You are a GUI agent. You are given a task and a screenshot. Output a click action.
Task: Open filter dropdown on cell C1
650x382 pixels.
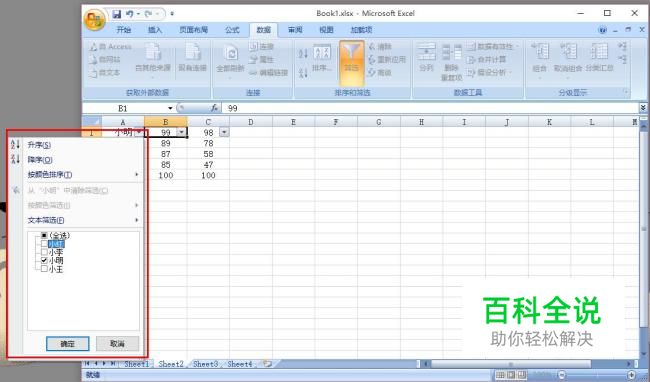(224, 132)
